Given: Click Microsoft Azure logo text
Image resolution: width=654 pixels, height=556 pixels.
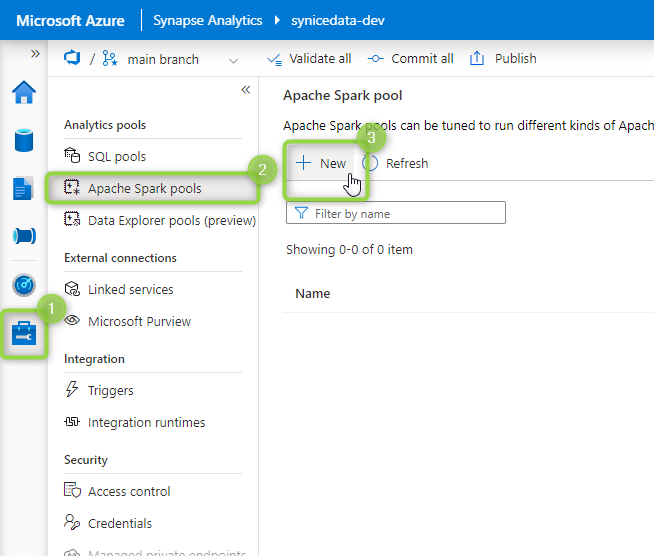Looking at the screenshot, I should pyautogui.click(x=70, y=20).
